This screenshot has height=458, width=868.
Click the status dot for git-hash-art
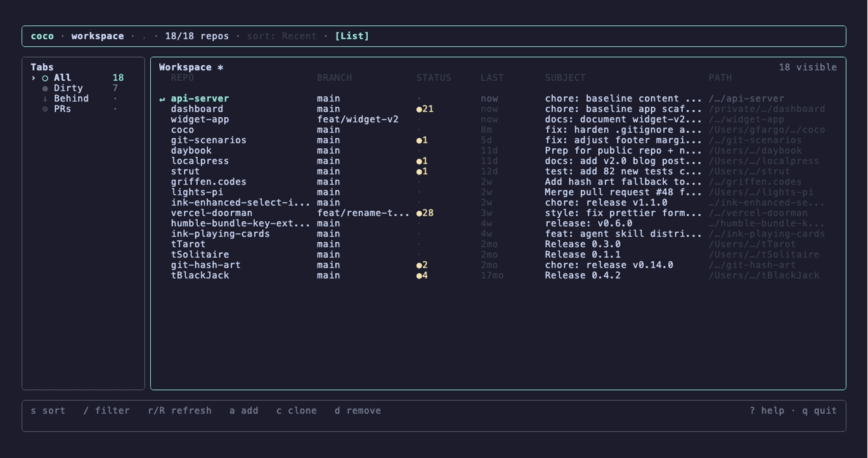click(x=419, y=265)
